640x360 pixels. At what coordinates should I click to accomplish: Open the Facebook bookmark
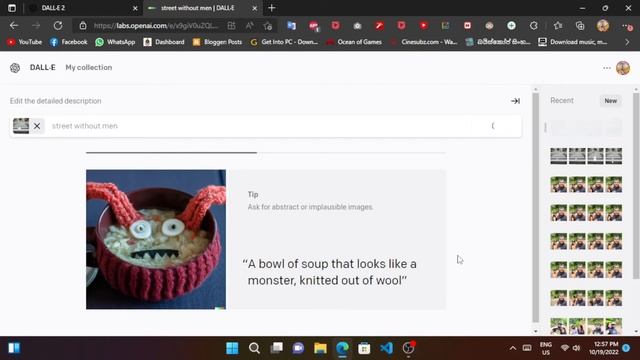coord(68,42)
